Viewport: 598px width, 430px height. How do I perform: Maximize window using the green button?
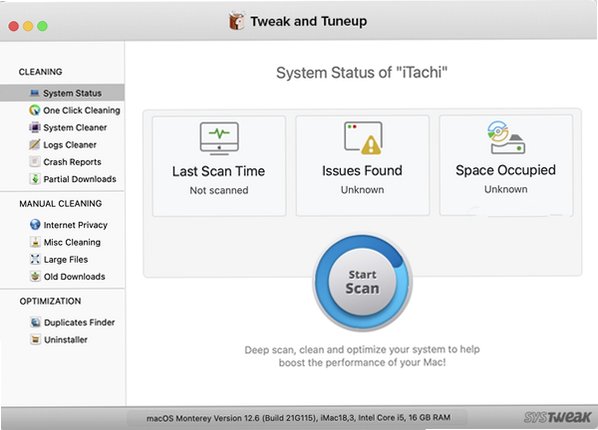coord(42,26)
